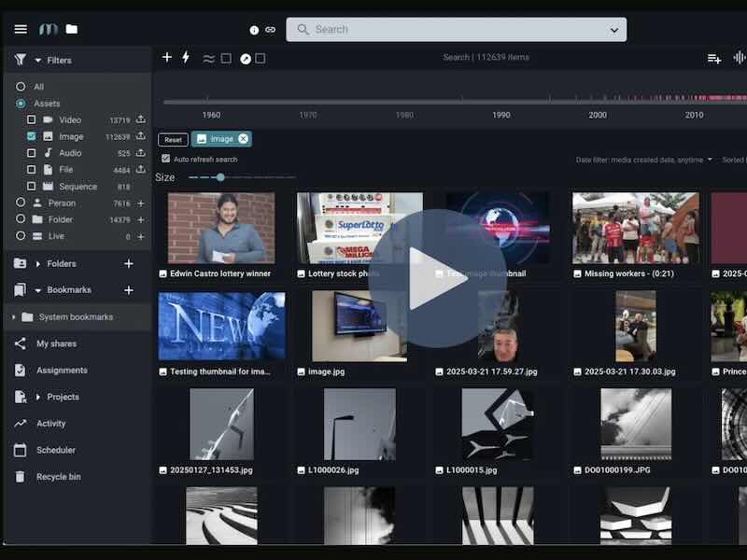Expand the Bookmarks section
This screenshot has height=560, width=747.
(38, 290)
